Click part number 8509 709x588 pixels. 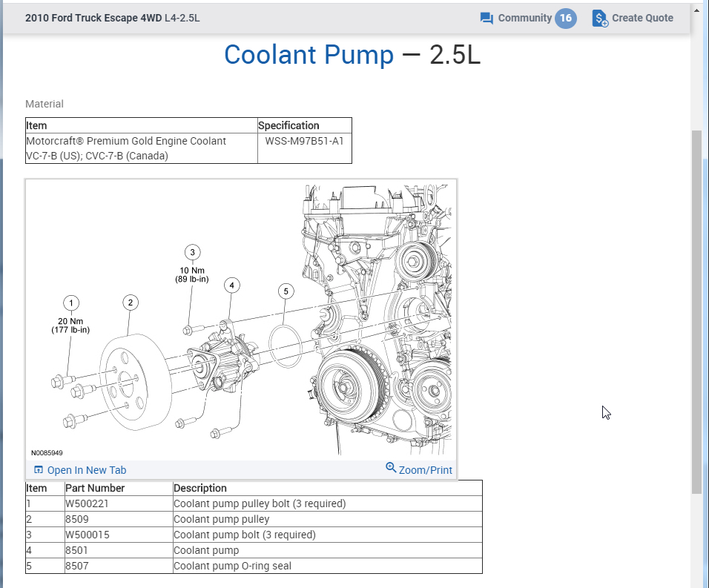pyautogui.click(x=77, y=519)
